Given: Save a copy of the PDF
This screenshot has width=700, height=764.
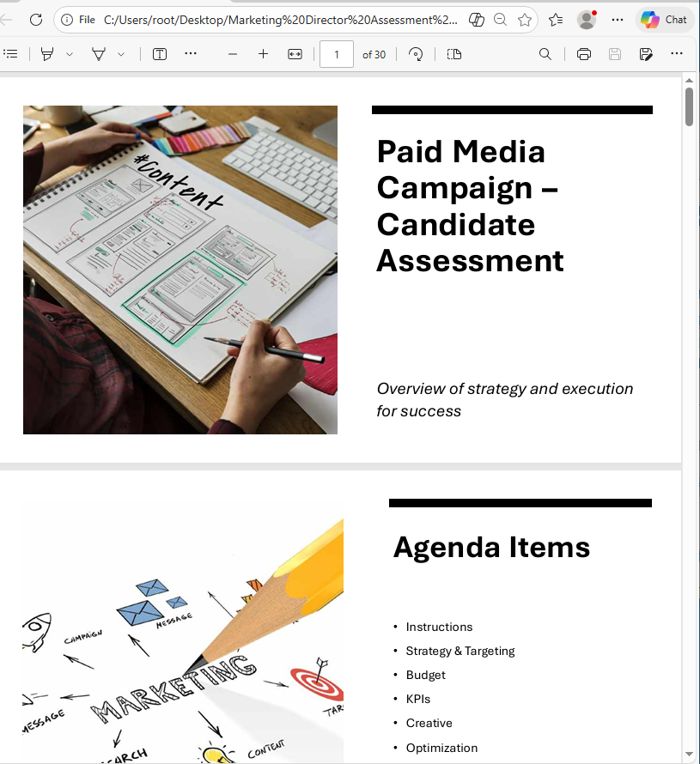Looking at the screenshot, I should (x=614, y=53).
